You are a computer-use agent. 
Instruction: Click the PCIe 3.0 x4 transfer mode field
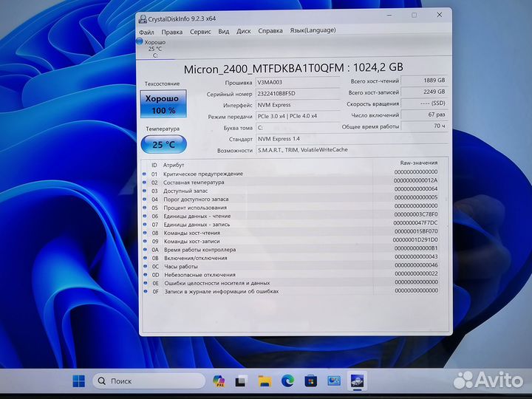(298, 116)
